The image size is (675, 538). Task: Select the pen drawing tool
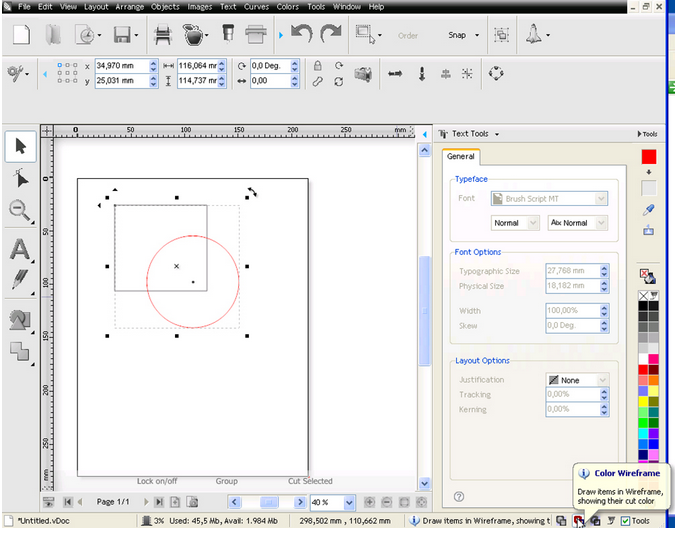coord(19,280)
